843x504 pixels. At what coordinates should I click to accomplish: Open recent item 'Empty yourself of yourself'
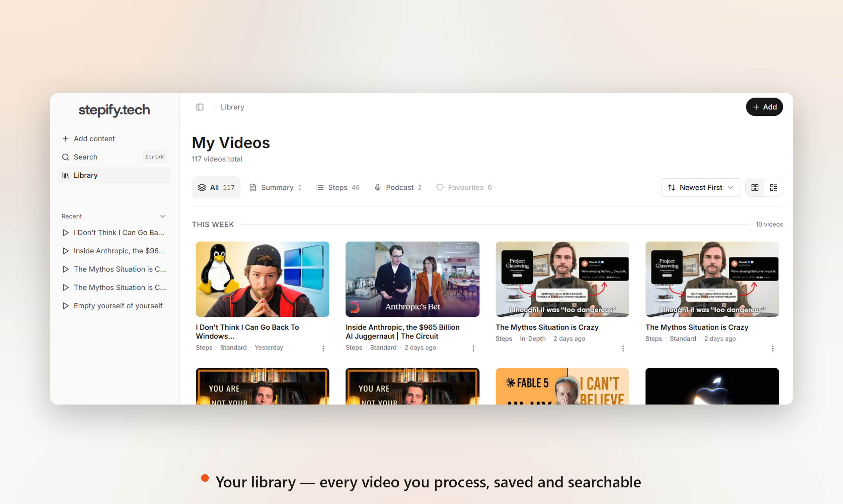click(x=114, y=306)
